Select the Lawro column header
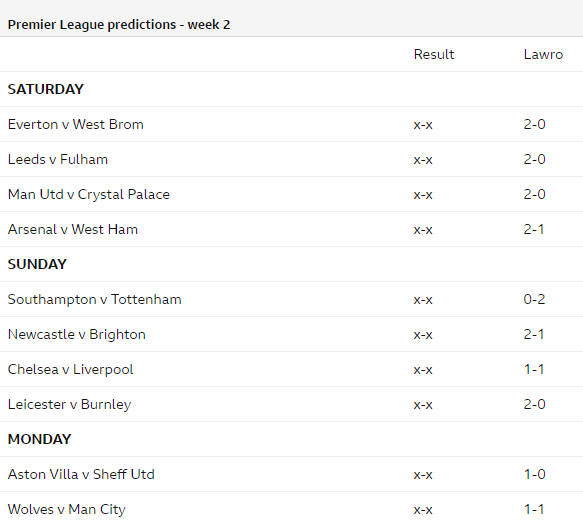Screen dimensions: 583x526 [x=543, y=54]
